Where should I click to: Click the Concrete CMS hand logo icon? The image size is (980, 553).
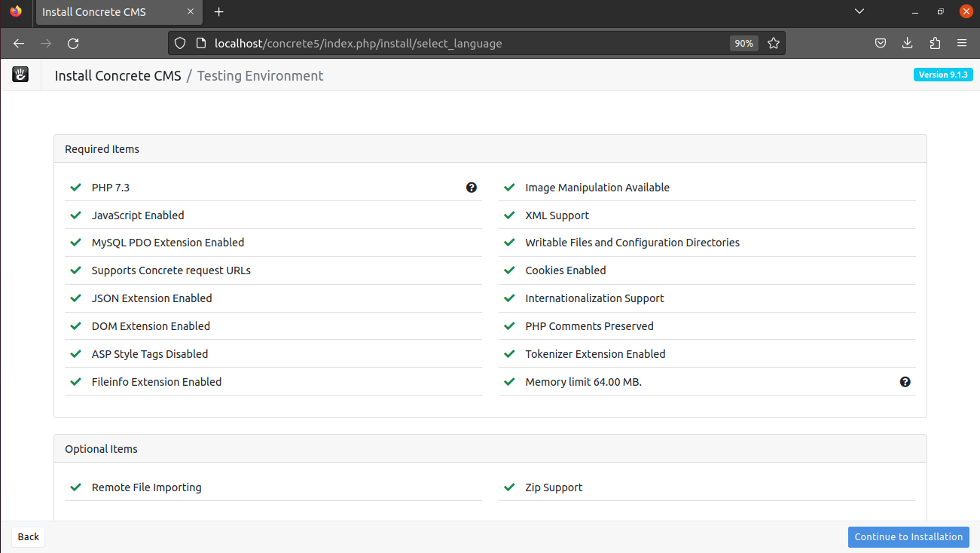point(20,75)
